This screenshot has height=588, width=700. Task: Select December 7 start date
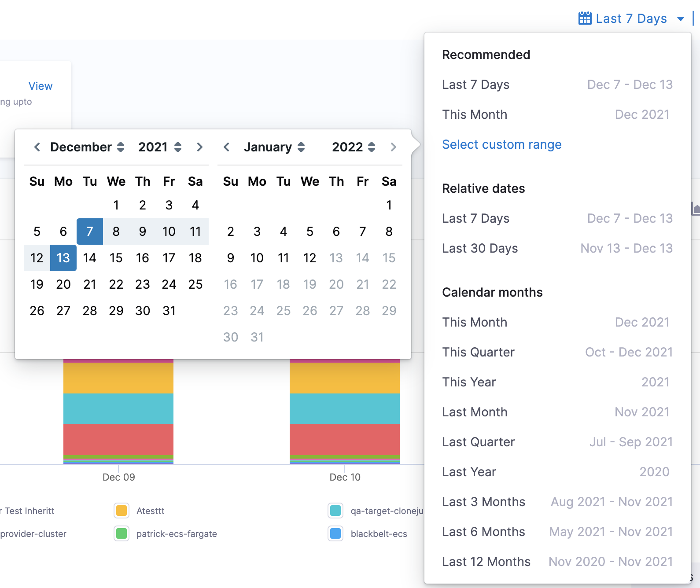click(x=90, y=232)
